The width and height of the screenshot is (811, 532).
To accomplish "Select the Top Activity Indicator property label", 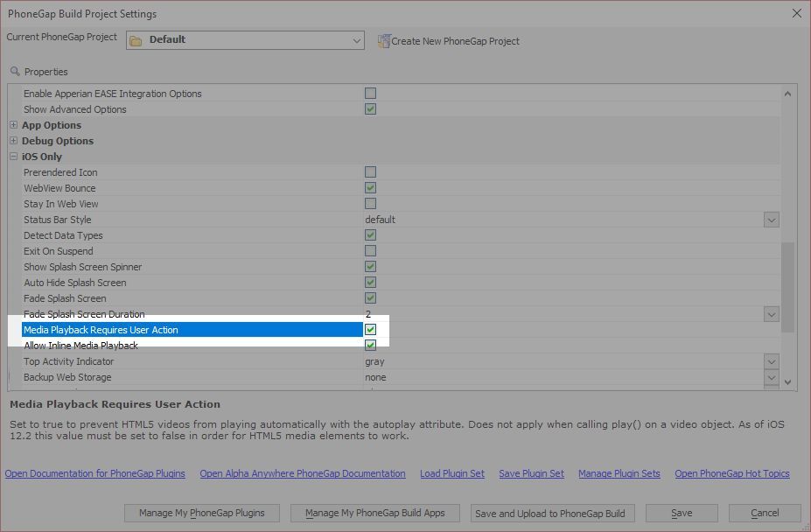I will (x=68, y=361).
